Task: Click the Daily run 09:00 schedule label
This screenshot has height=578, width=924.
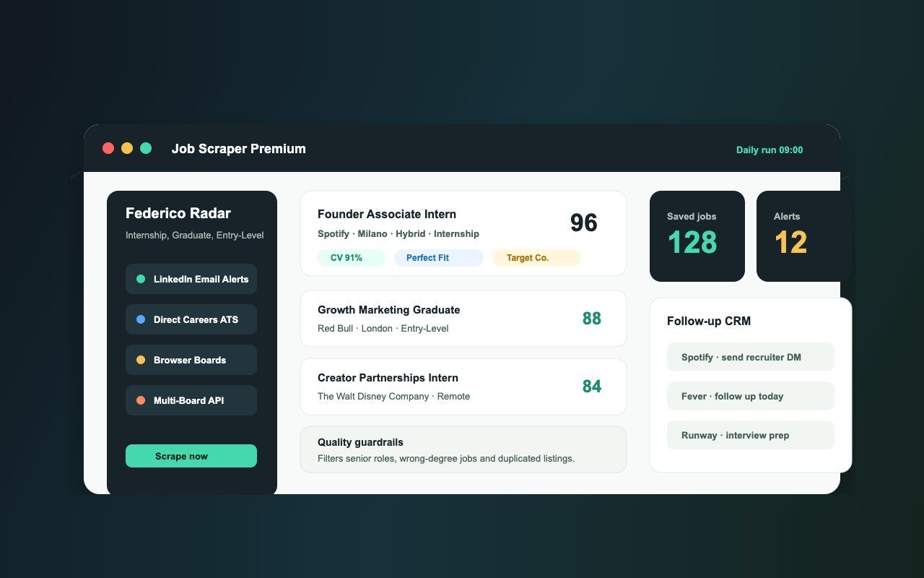Action: click(x=770, y=150)
